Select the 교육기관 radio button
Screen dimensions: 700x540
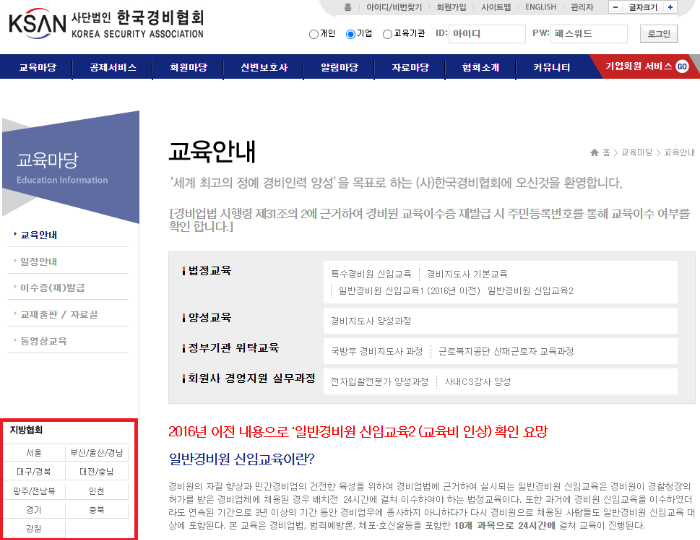[388, 34]
